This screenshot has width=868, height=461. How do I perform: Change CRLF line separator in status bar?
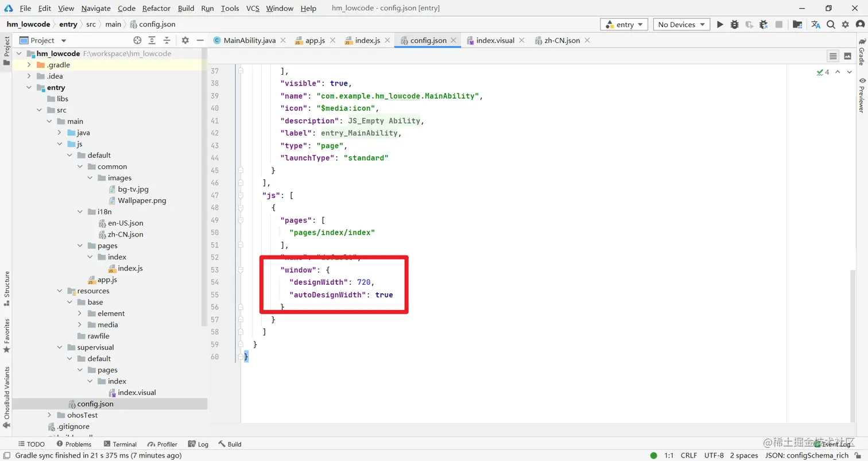click(688, 455)
